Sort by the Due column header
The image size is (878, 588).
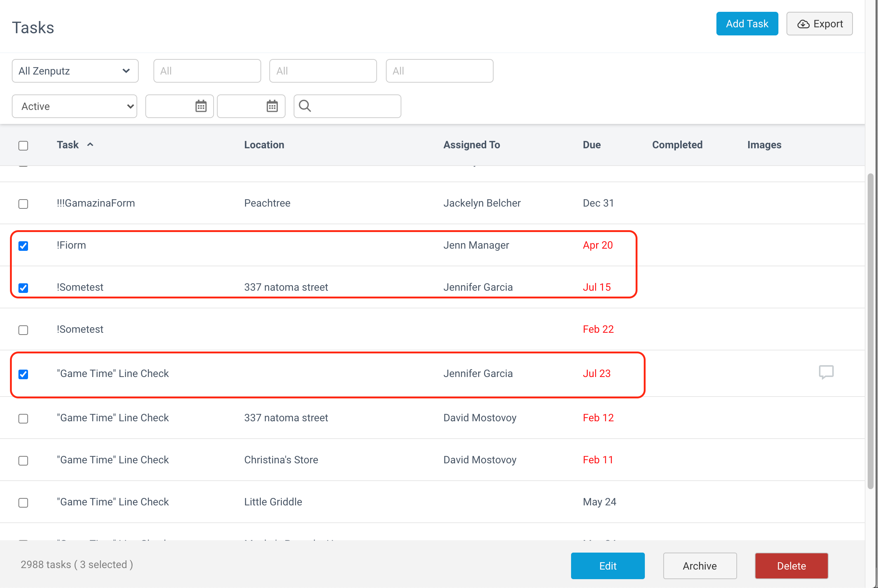pyautogui.click(x=591, y=145)
